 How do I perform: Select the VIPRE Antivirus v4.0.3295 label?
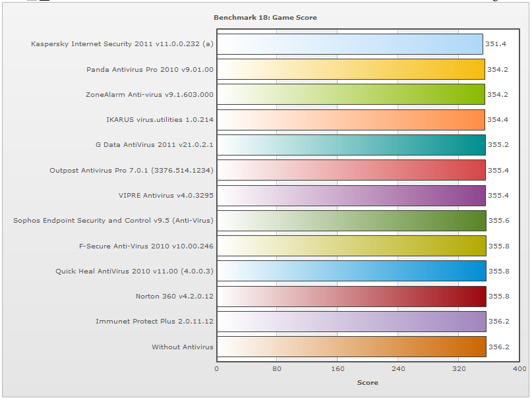(x=166, y=196)
